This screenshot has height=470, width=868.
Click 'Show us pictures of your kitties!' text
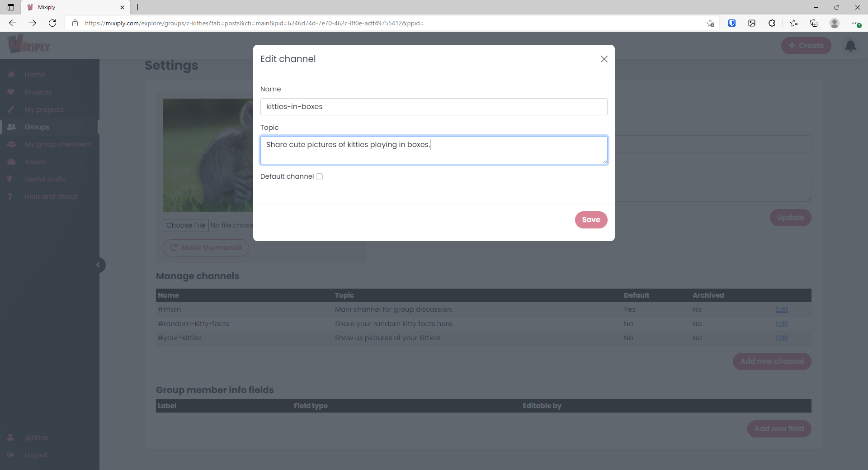(x=387, y=338)
